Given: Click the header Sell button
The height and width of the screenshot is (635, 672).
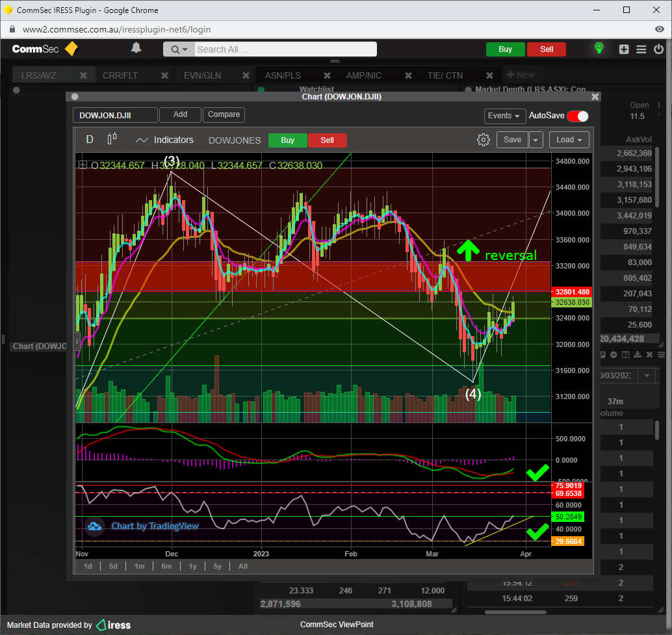Looking at the screenshot, I should tap(547, 49).
